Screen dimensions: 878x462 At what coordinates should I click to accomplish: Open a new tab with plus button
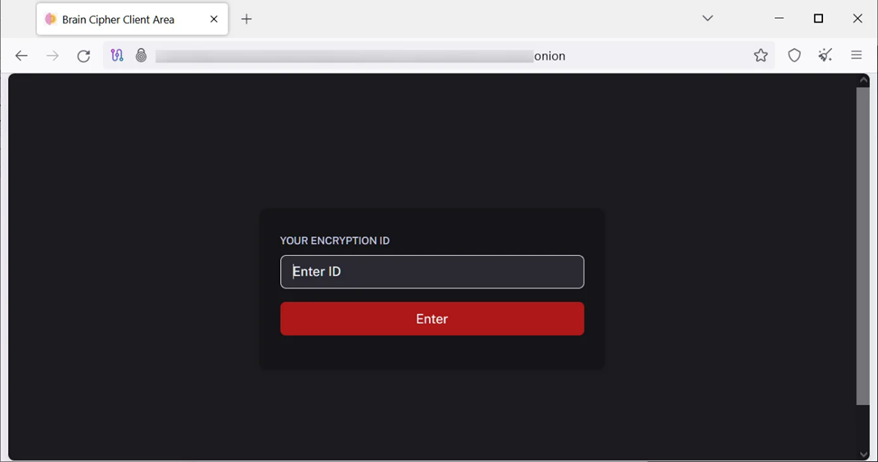247,19
